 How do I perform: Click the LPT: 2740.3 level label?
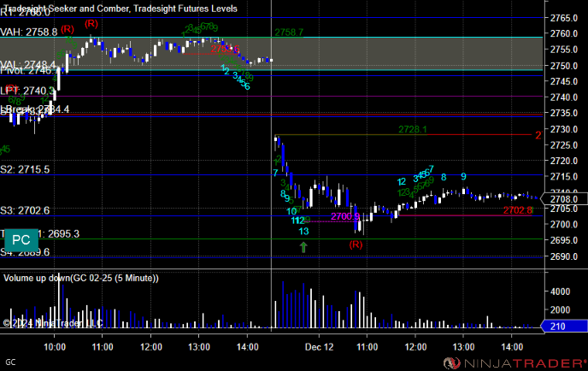[x=27, y=91]
